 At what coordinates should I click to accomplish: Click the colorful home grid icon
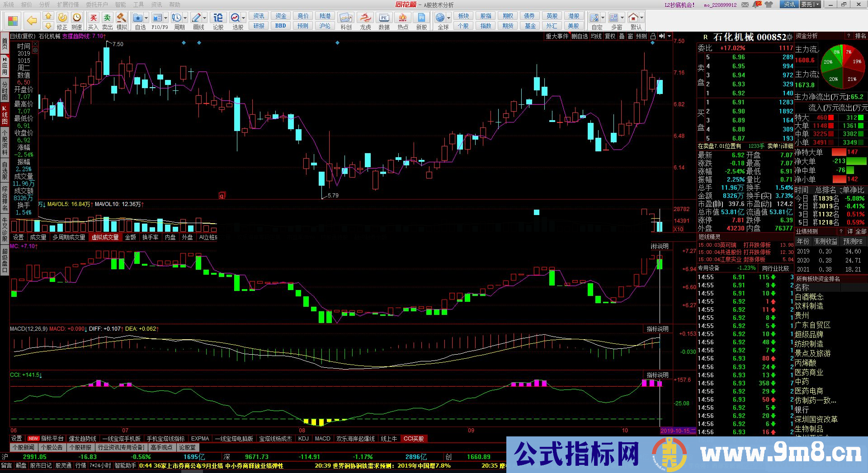tap(13, 20)
